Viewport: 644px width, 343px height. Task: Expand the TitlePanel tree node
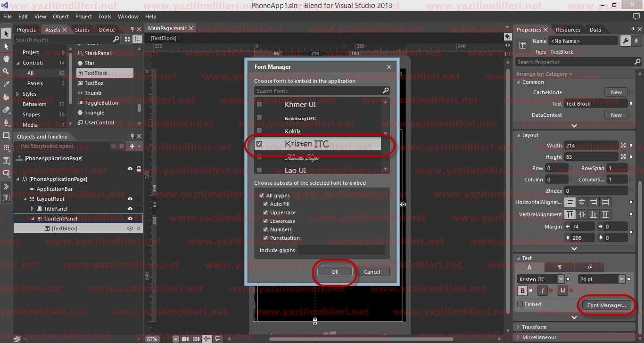33,209
